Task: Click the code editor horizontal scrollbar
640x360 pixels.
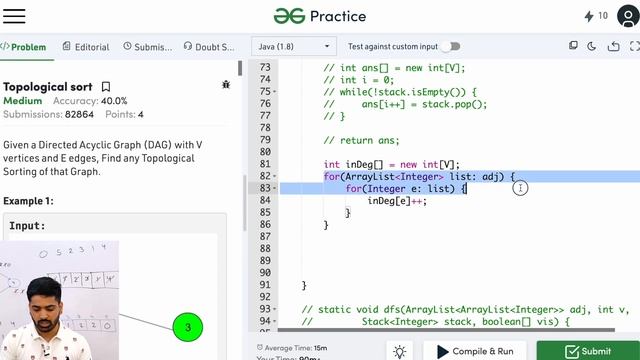Action: (x=446, y=330)
